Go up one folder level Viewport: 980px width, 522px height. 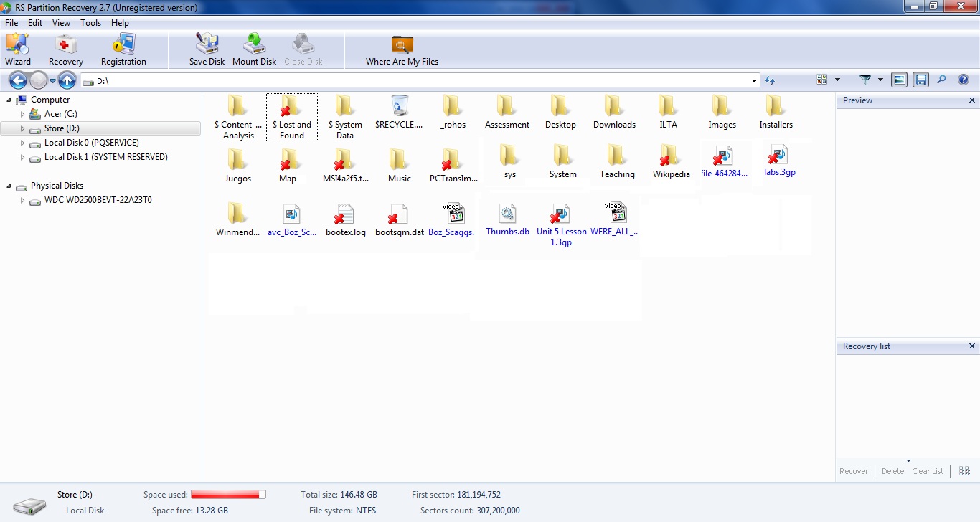point(67,80)
